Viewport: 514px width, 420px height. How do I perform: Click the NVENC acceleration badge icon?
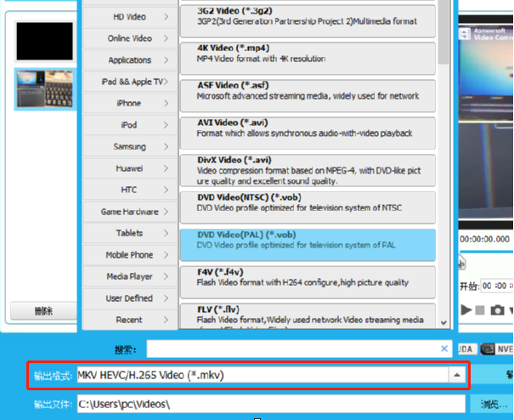click(488, 349)
